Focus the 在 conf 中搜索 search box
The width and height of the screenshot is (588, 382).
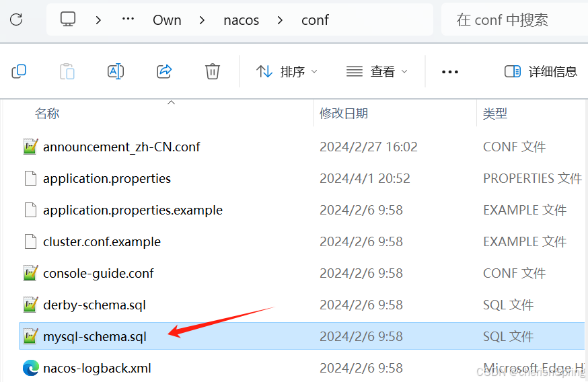point(515,20)
